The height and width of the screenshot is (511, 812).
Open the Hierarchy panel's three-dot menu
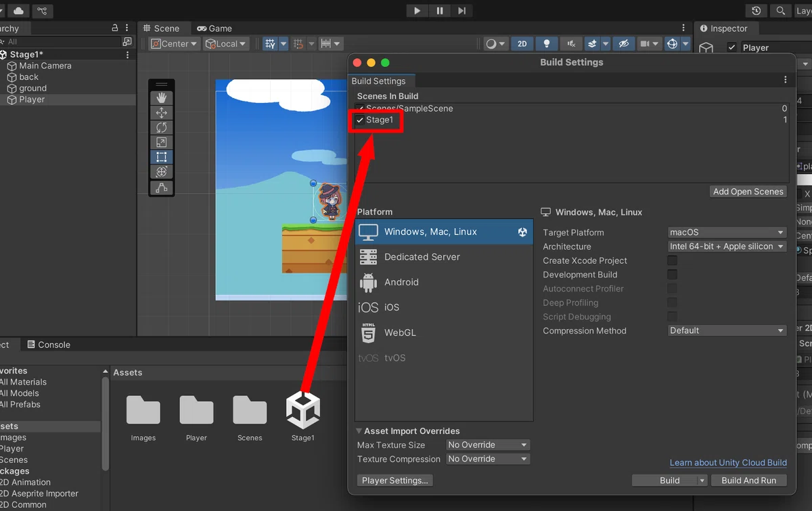pyautogui.click(x=128, y=28)
